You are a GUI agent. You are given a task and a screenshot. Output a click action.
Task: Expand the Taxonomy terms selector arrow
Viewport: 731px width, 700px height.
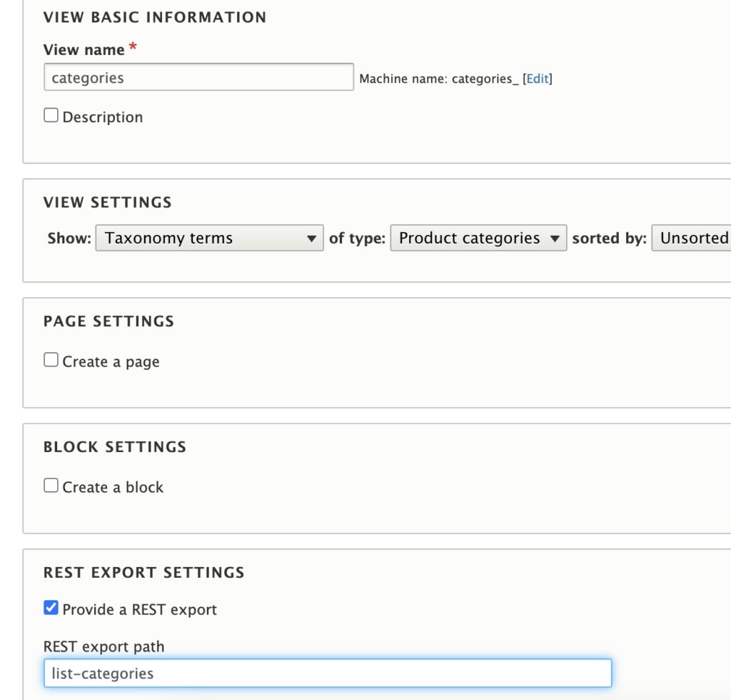pos(312,238)
